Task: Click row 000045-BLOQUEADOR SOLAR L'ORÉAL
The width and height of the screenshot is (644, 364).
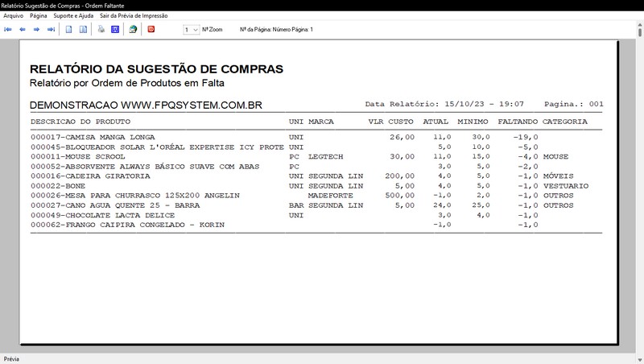Action: pyautogui.click(x=316, y=147)
